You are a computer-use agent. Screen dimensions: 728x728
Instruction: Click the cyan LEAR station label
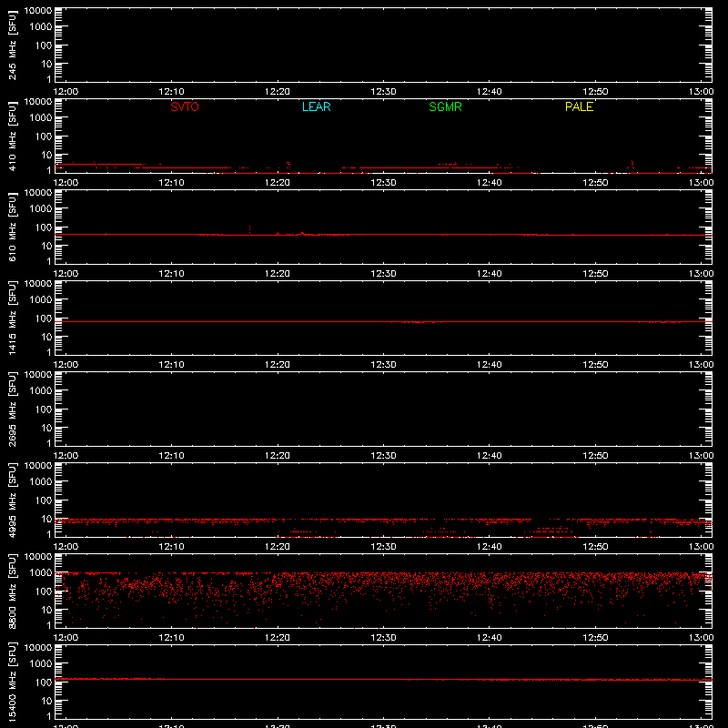pos(316,106)
